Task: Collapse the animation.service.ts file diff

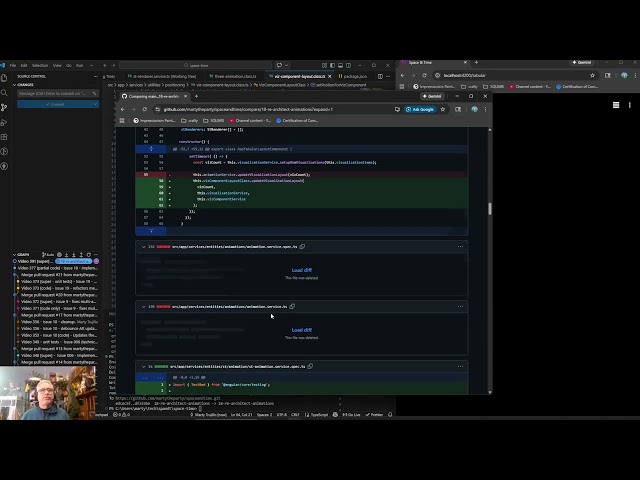Action: (143, 307)
